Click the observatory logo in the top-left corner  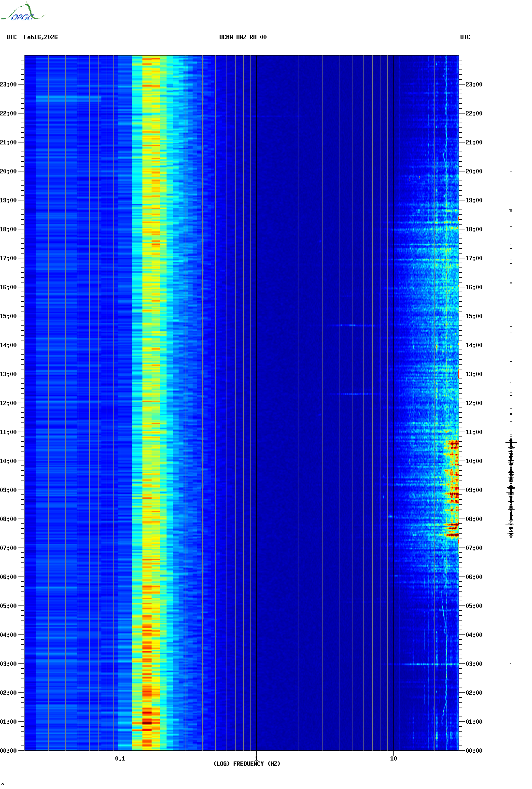[22, 13]
